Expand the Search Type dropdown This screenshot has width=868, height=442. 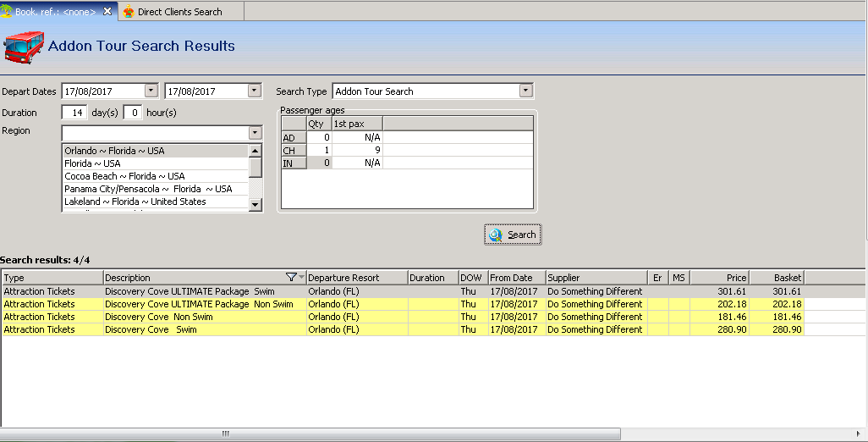pos(526,91)
